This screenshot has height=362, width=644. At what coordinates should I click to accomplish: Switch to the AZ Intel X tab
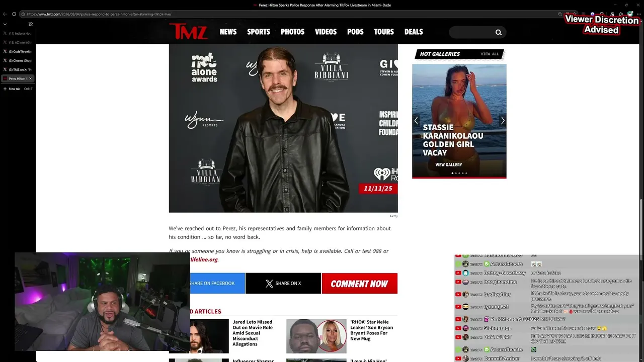tap(18, 42)
